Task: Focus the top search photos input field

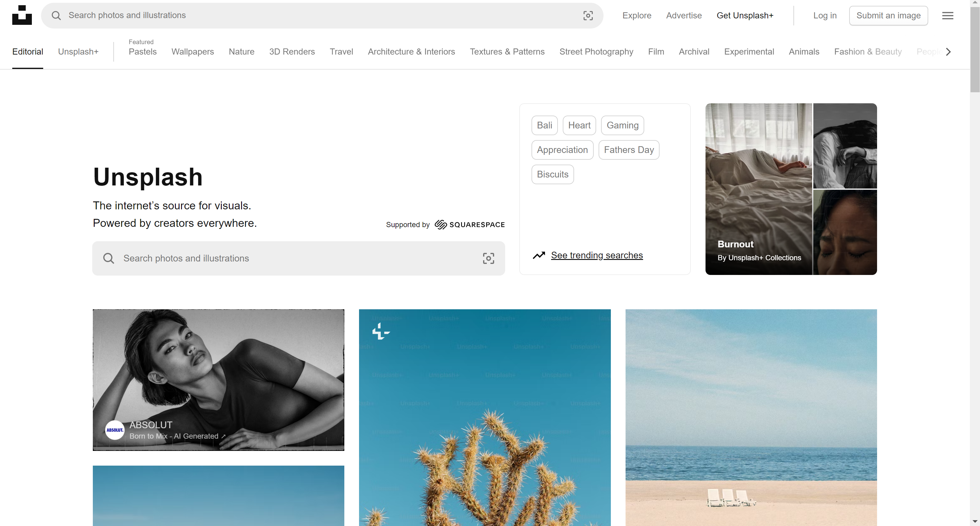Action: [x=322, y=16]
